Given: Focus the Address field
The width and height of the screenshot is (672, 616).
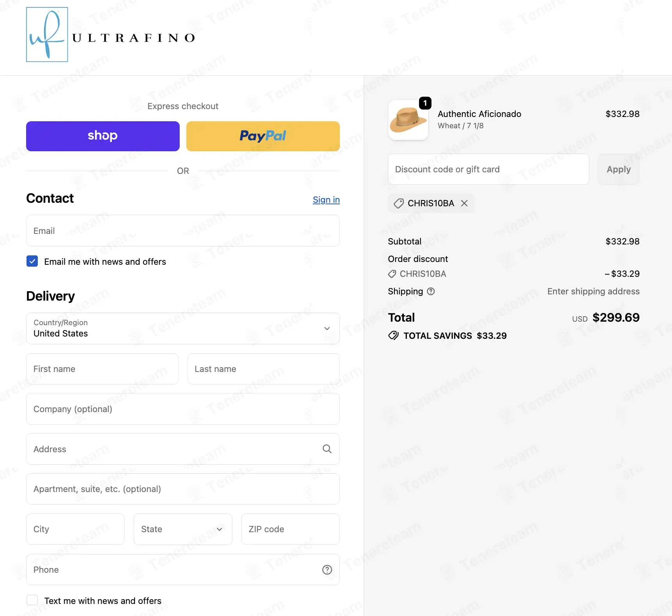Looking at the screenshot, I should 183,449.
